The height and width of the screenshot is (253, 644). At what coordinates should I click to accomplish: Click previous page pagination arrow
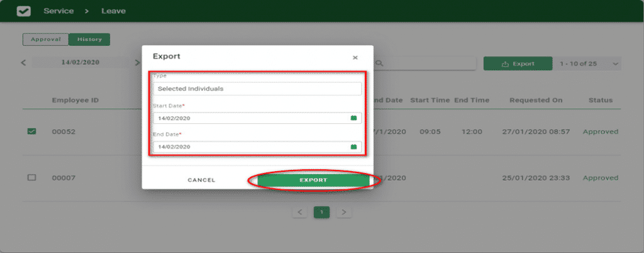[300, 212]
